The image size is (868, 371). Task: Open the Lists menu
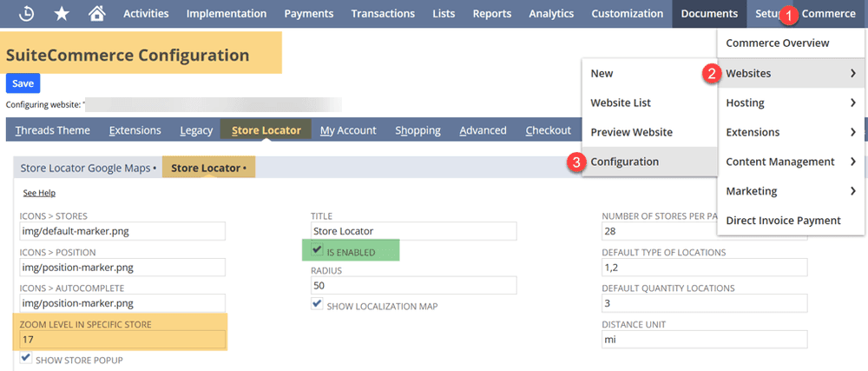coord(444,14)
